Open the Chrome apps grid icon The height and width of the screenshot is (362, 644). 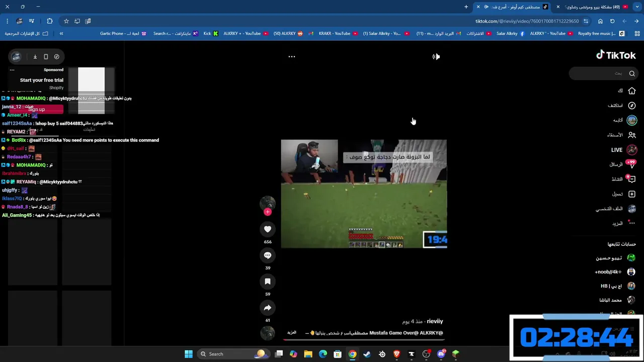pyautogui.click(x=636, y=34)
